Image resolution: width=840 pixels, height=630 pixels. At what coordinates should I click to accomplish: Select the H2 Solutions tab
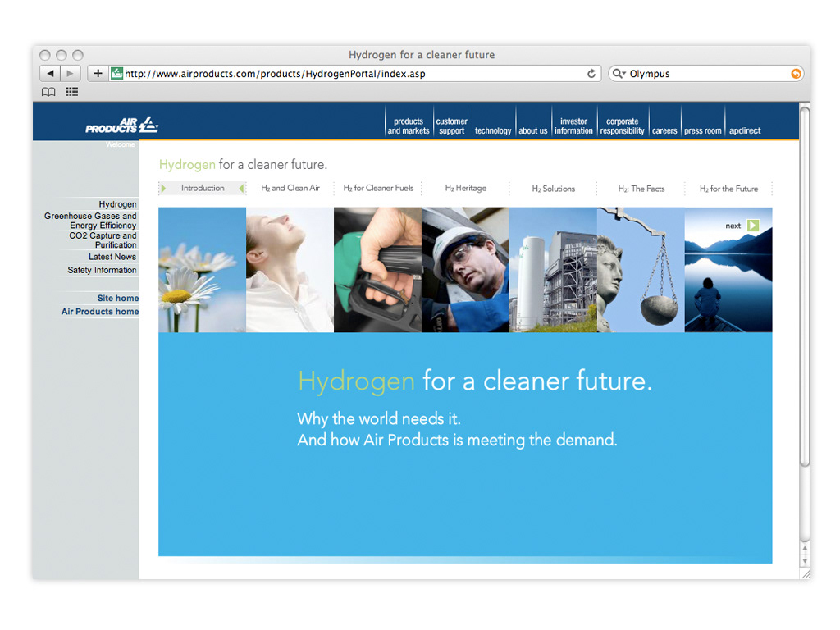click(554, 189)
